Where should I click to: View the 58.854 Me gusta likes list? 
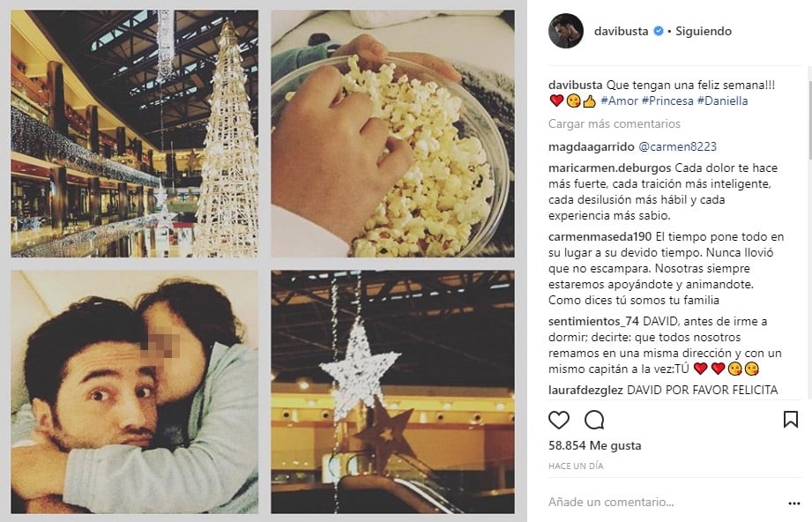594,445
